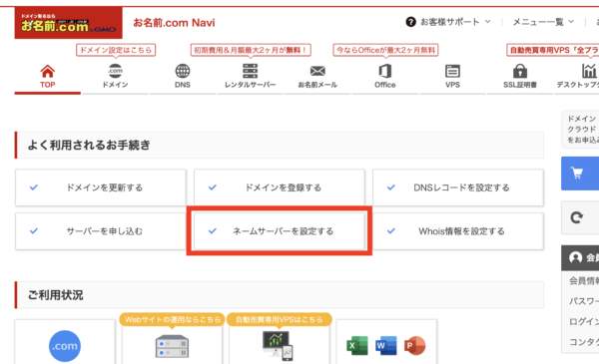Click the Excel icon
The image size is (599, 364).
point(357,346)
